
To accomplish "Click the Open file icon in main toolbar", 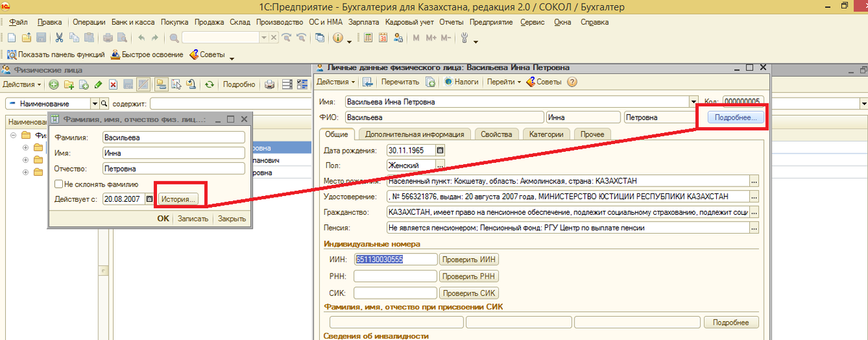I will click(26, 38).
